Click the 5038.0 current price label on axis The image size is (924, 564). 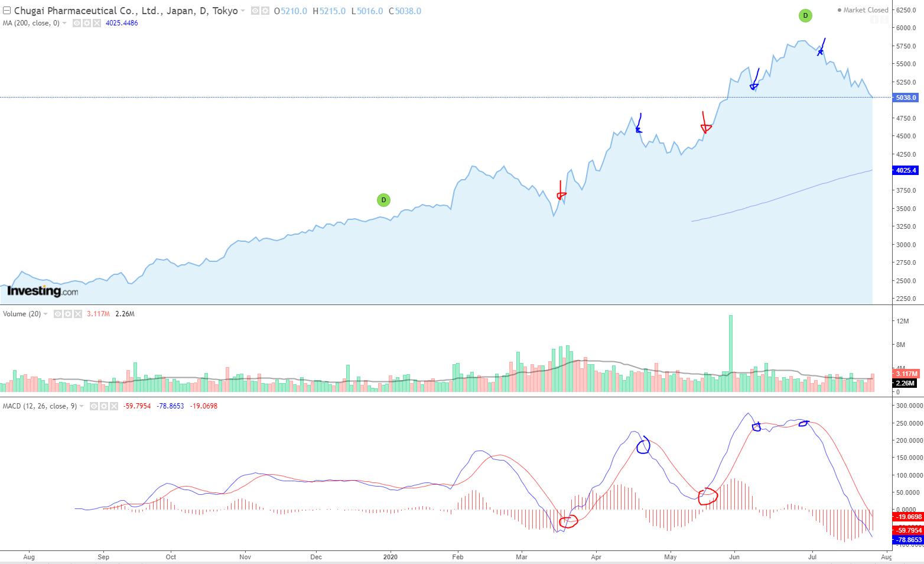[x=906, y=98]
